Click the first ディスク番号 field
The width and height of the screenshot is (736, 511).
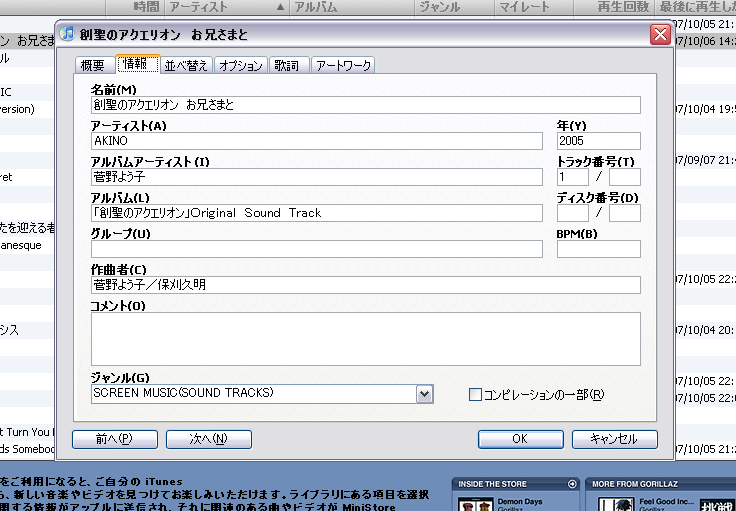[x=573, y=213]
